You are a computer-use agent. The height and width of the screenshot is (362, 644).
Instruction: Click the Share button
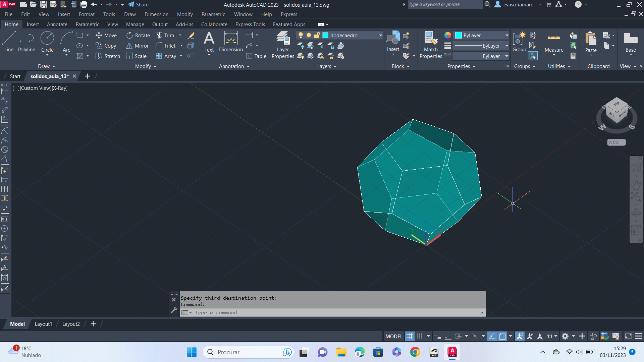coord(138,4)
